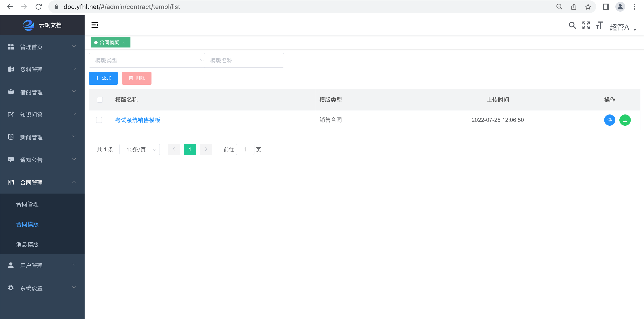The image size is (644, 319).
Task: Expand 系统设置 menu chevron
Action: click(x=74, y=287)
